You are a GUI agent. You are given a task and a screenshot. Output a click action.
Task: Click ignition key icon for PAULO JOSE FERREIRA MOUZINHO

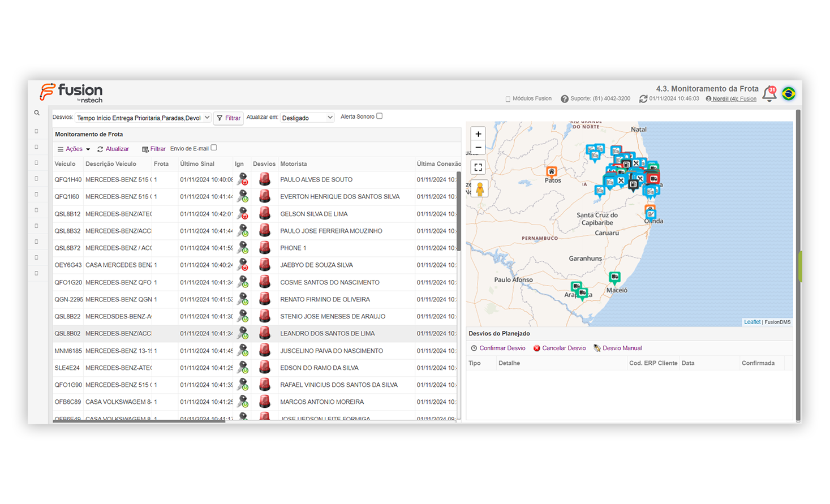[x=243, y=231]
